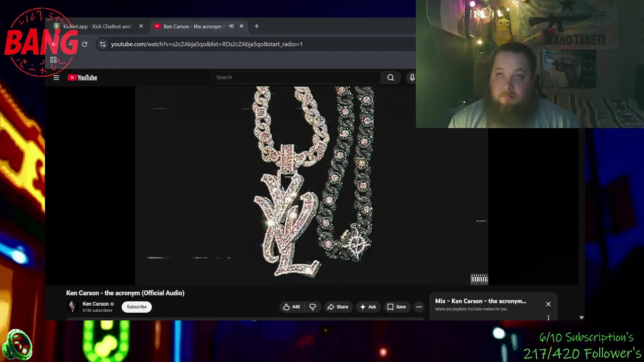Subscribe to Ken Carson channel
Screen dimensions: 644x362
[137, 307]
